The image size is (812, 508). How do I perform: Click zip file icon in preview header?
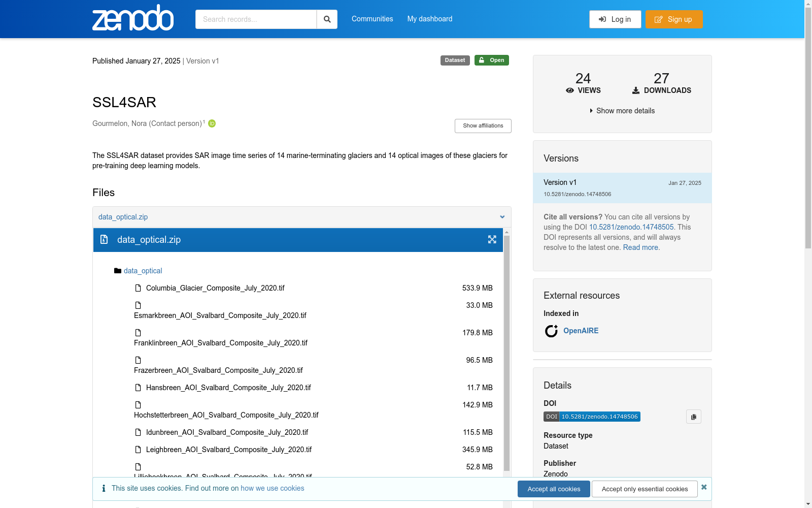[x=104, y=239]
